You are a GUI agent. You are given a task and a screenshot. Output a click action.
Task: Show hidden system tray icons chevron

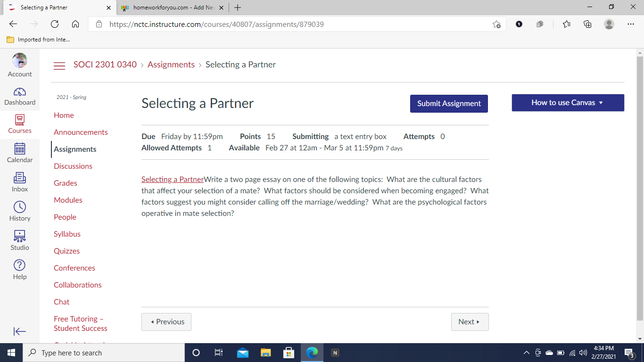[x=527, y=353]
